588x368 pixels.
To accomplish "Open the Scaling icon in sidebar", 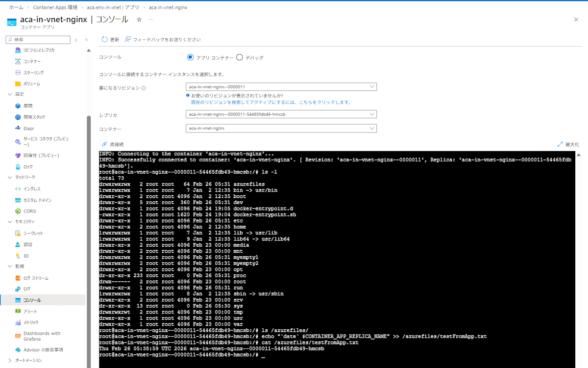I will click(18, 73).
